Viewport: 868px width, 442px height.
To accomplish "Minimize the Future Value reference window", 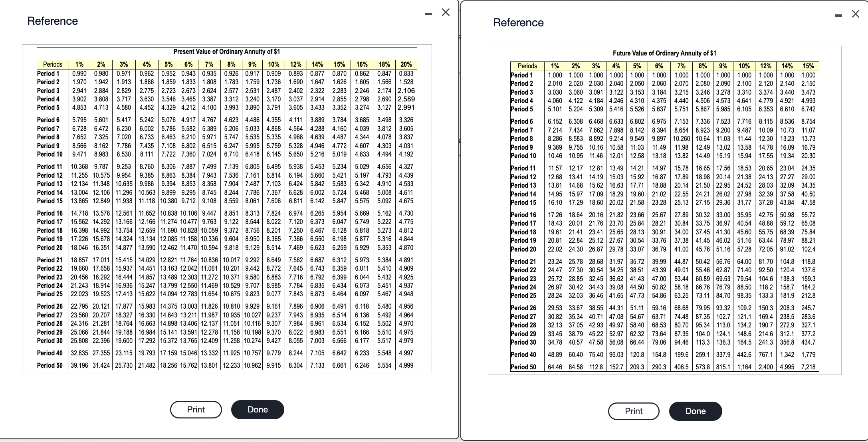I will pyautogui.click(x=838, y=16).
